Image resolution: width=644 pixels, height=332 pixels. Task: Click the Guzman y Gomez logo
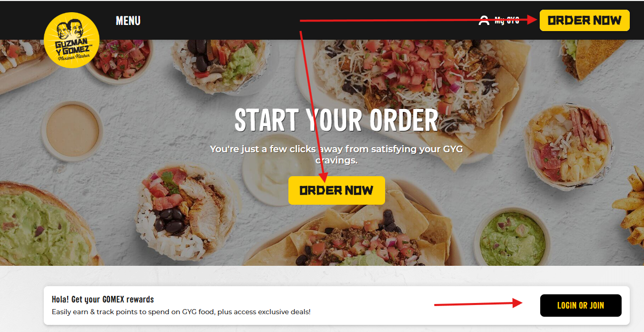click(x=72, y=40)
